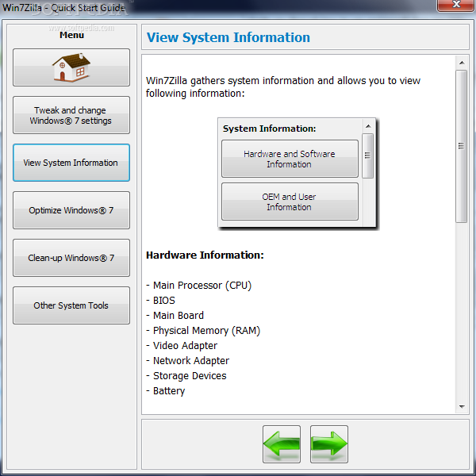Viewport: 476px width, 476px height.
Task: Click the 'BIOS' list entry
Action: (164, 301)
